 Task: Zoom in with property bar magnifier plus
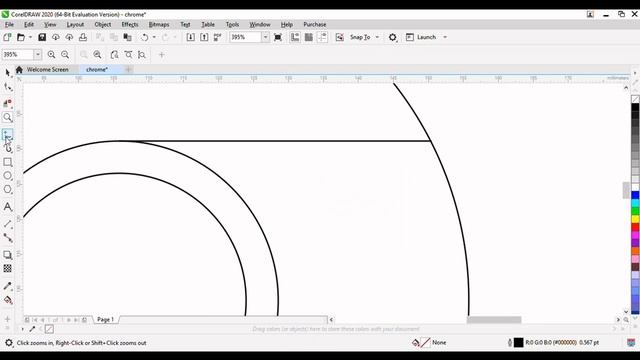pos(51,54)
